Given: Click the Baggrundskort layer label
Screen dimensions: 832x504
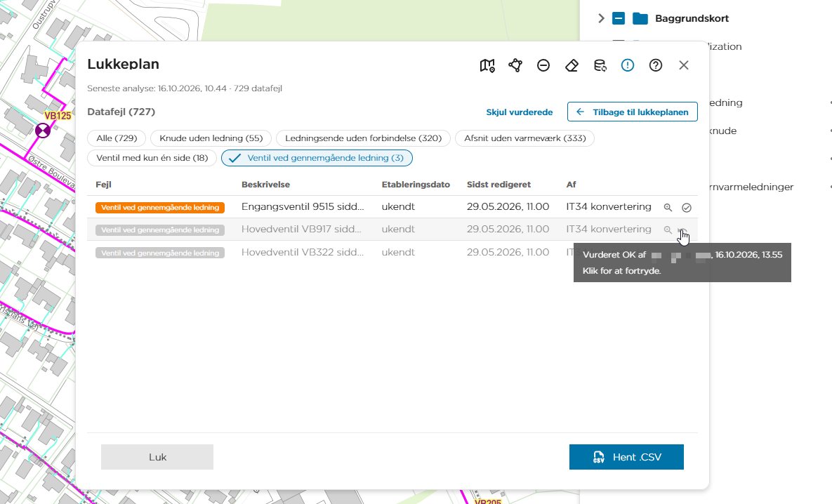Looking at the screenshot, I should point(692,18).
